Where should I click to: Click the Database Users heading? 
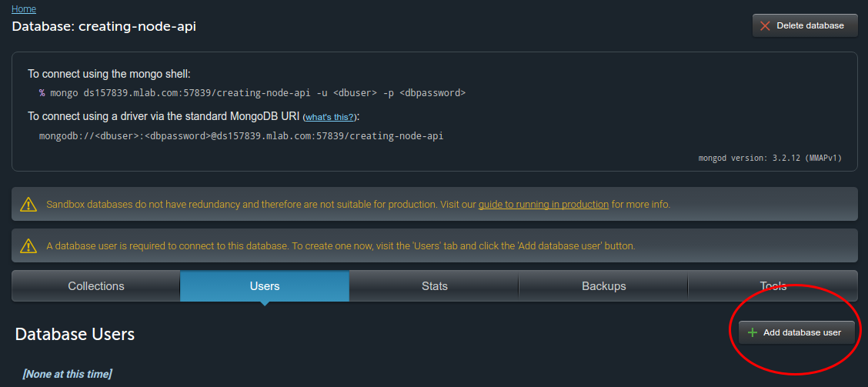tap(75, 334)
